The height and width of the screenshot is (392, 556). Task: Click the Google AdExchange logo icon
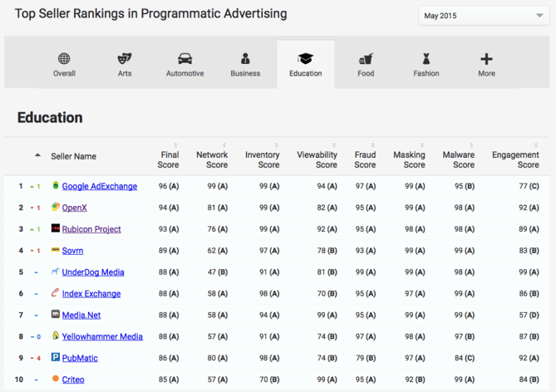pos(56,185)
